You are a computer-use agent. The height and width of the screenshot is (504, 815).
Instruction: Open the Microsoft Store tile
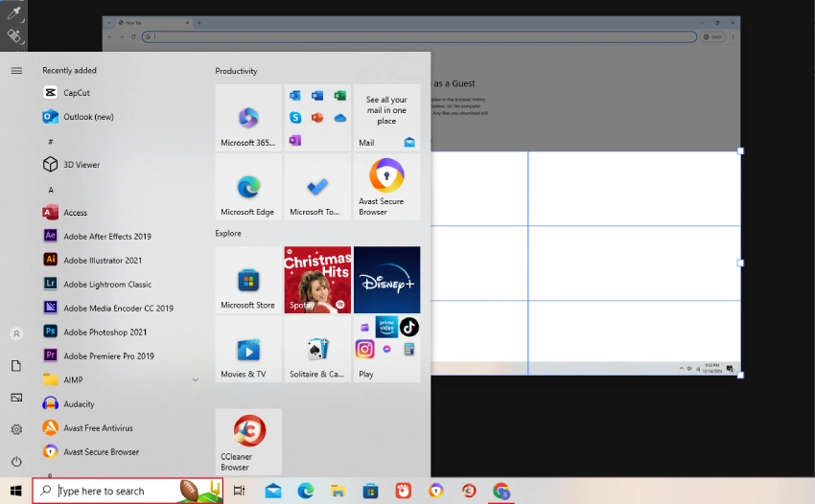click(x=248, y=280)
